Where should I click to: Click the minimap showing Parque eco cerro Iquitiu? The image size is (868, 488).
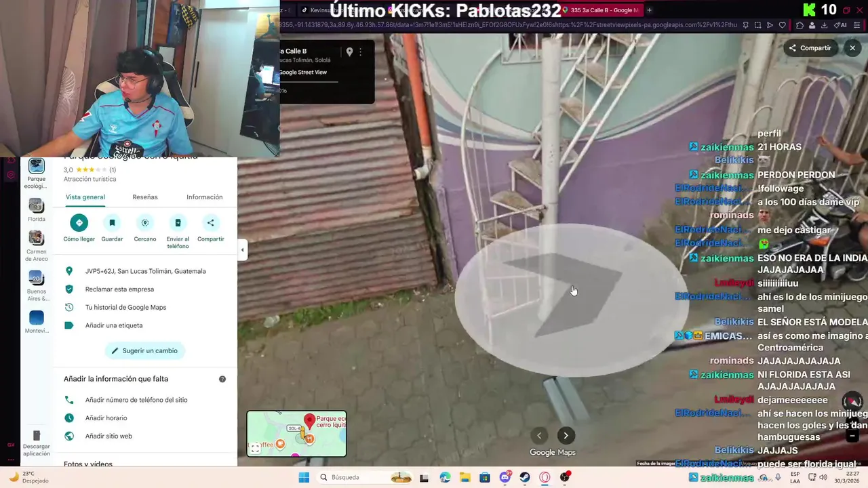point(296,434)
